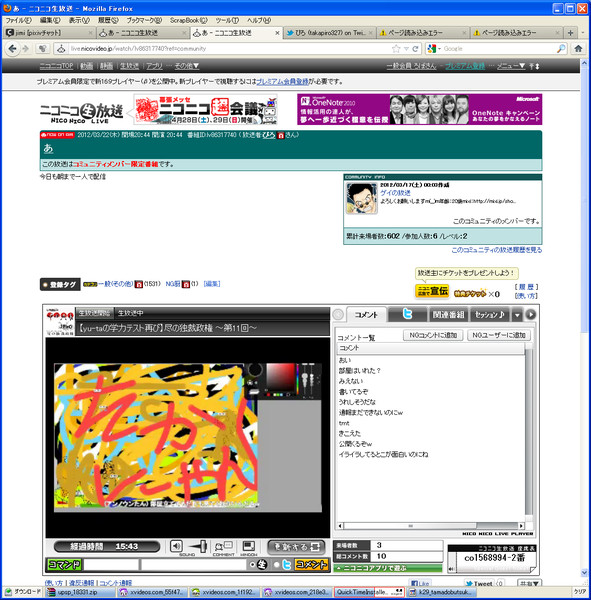The image size is (591, 600).
Task: Click the hue strip in the drawing color picker
Action: (x=297, y=379)
